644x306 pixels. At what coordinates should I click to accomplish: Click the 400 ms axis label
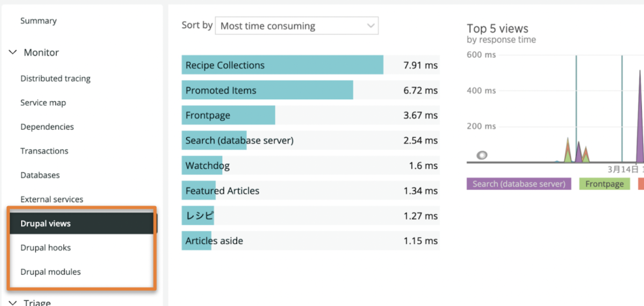481,91
